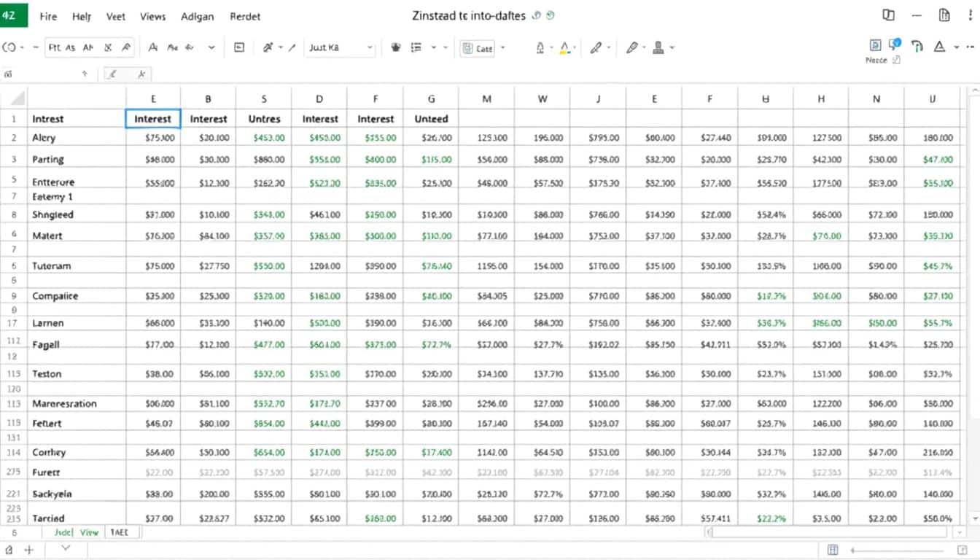This screenshot has height=560, width=980.
Task: Click the circular refresh icon in toolbar
Action: [9, 47]
